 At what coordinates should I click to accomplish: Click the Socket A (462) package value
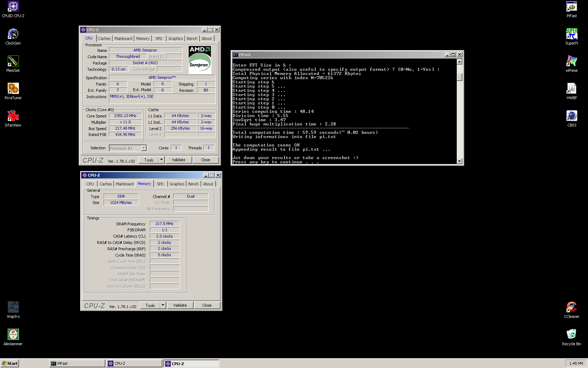coord(145,63)
